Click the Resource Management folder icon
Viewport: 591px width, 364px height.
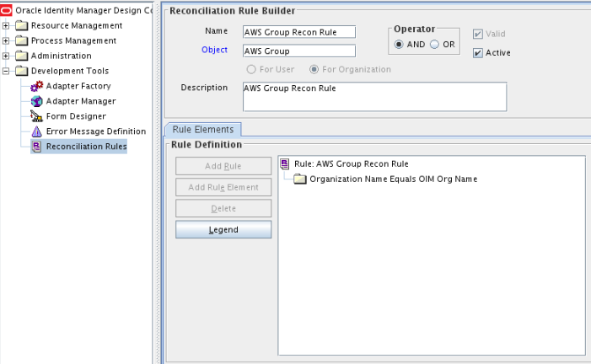click(21, 25)
